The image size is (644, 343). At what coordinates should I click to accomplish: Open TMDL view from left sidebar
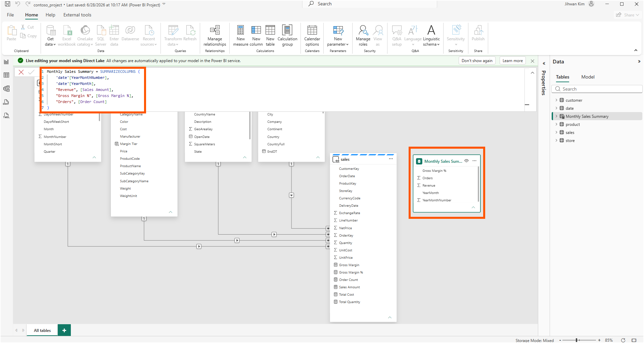(6, 115)
